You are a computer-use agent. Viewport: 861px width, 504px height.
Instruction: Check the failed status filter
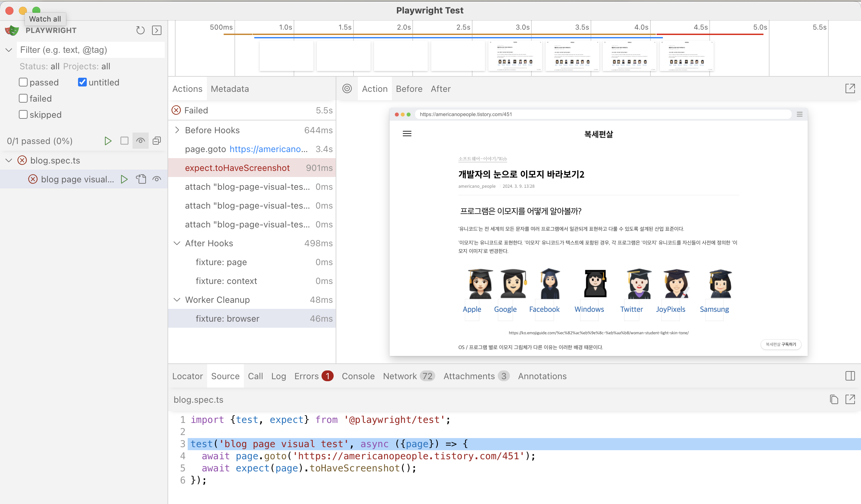[23, 98]
